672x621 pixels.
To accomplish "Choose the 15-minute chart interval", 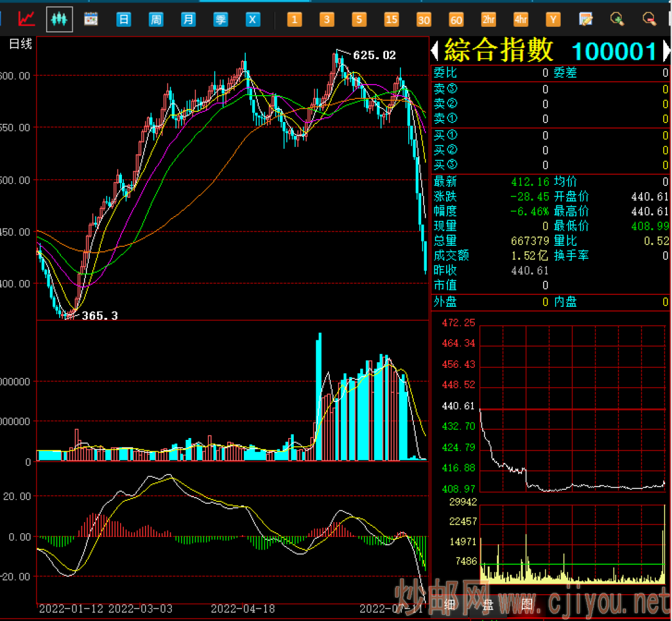I will click(x=391, y=19).
